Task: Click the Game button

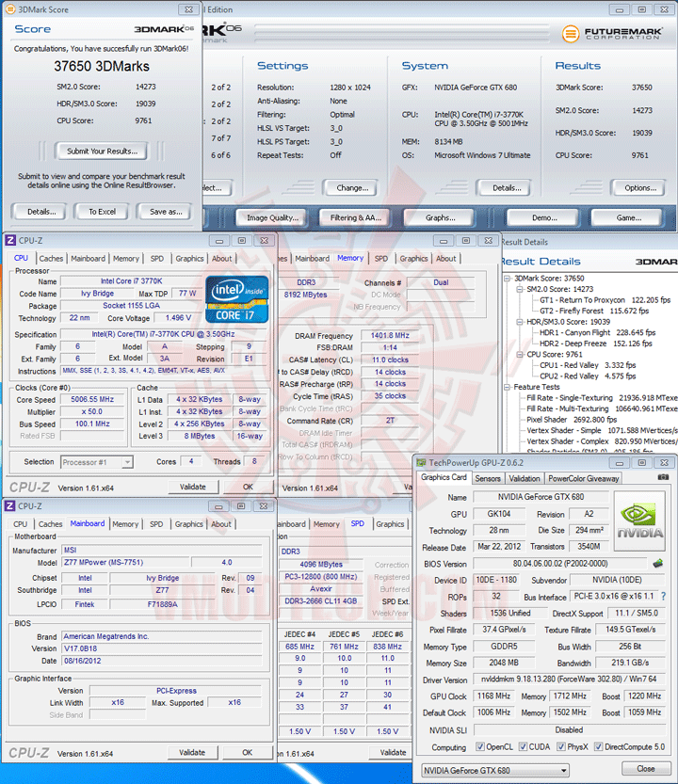Action: [x=628, y=217]
